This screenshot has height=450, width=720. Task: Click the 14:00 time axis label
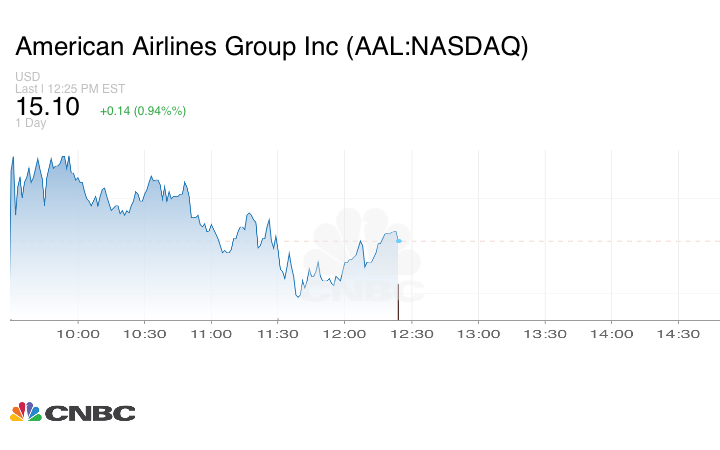(x=611, y=334)
